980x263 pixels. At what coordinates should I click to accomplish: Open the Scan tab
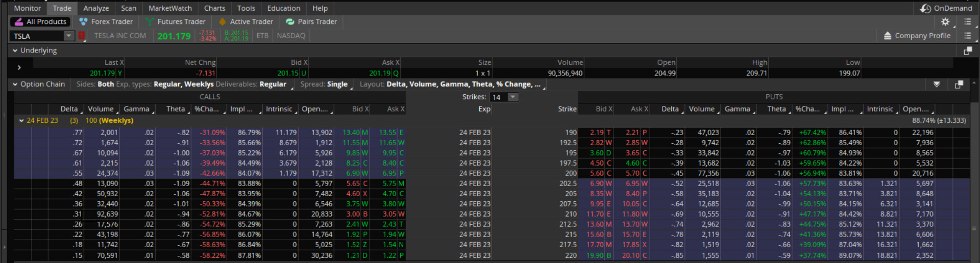pos(129,8)
